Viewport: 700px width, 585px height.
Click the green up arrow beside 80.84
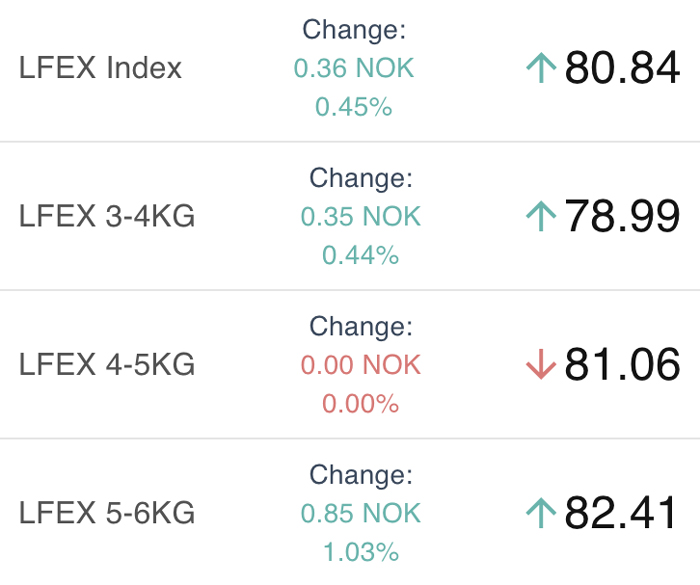click(541, 67)
